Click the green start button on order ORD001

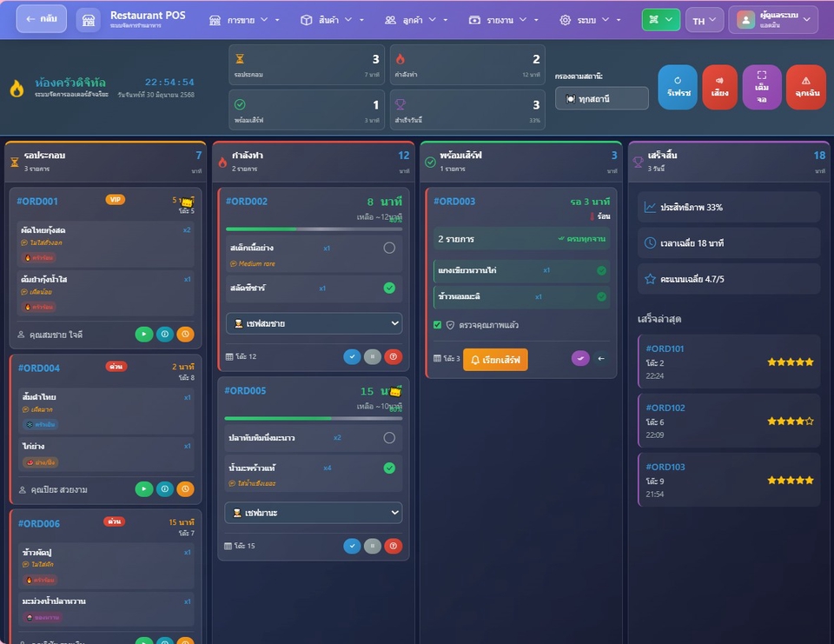[144, 334]
